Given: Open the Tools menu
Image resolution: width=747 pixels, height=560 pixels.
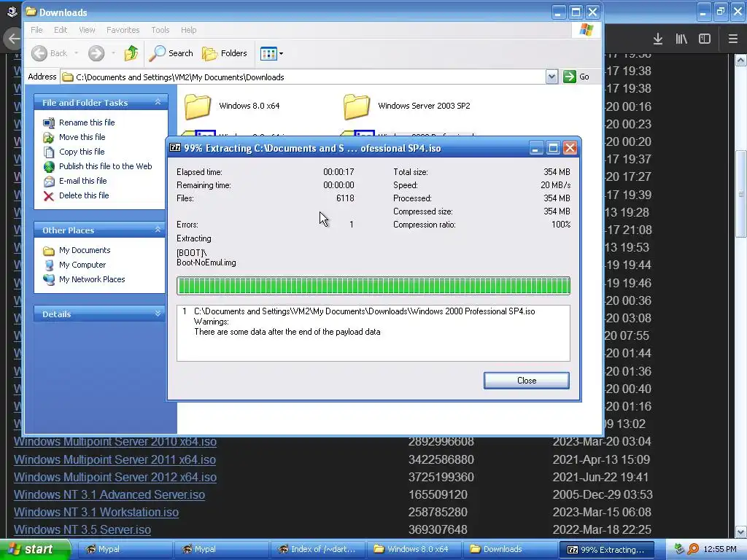Looking at the screenshot, I should (160, 30).
